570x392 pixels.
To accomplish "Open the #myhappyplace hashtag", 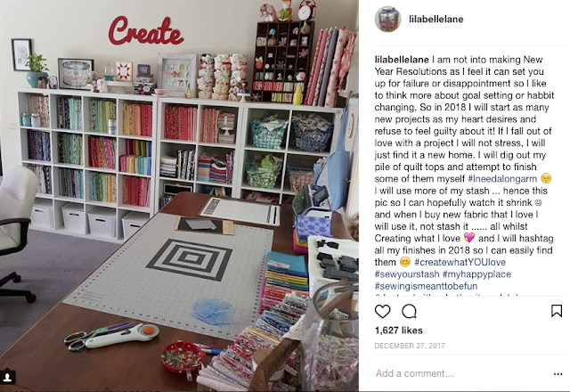I will 477,274.
